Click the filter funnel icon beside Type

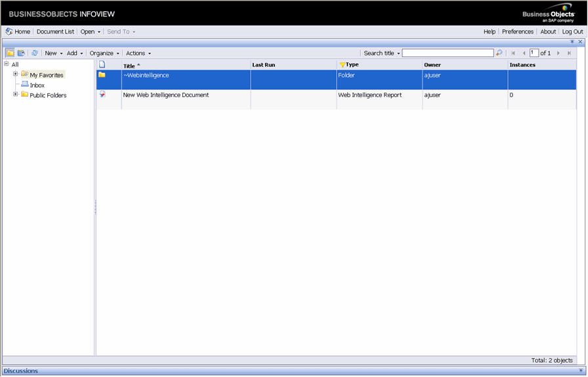pos(342,65)
